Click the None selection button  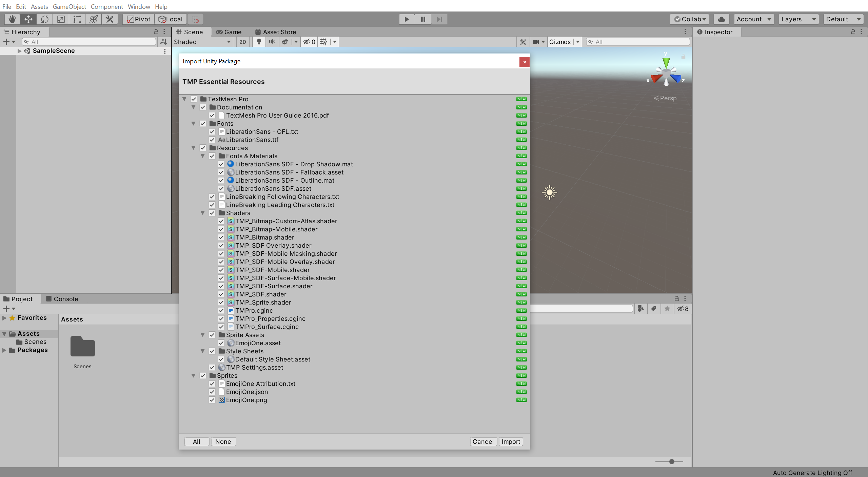point(223,442)
